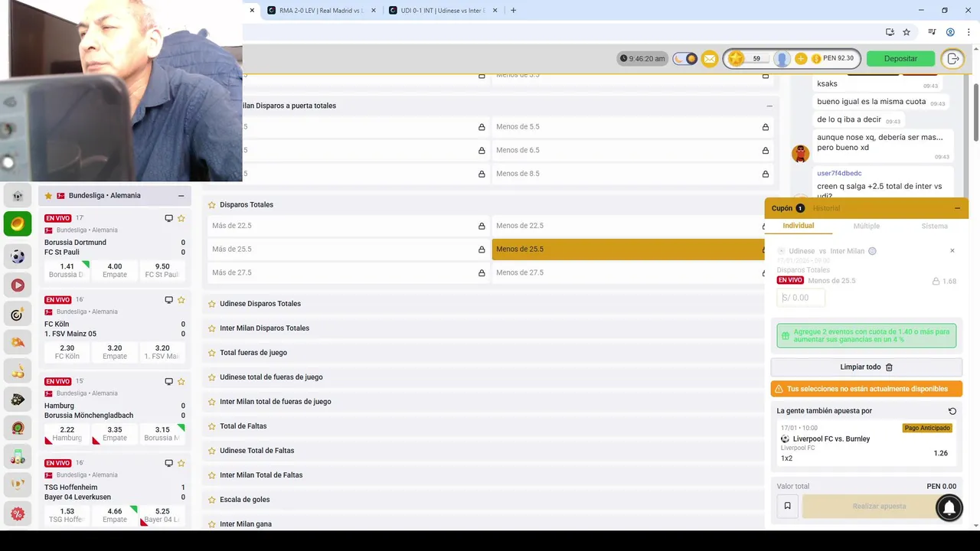Bookmark this page with browser star icon

point(906,32)
